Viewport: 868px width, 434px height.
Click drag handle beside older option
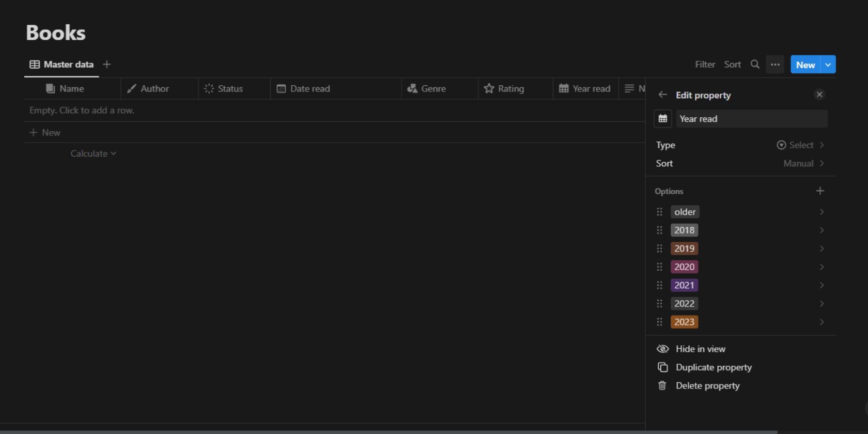coord(660,212)
